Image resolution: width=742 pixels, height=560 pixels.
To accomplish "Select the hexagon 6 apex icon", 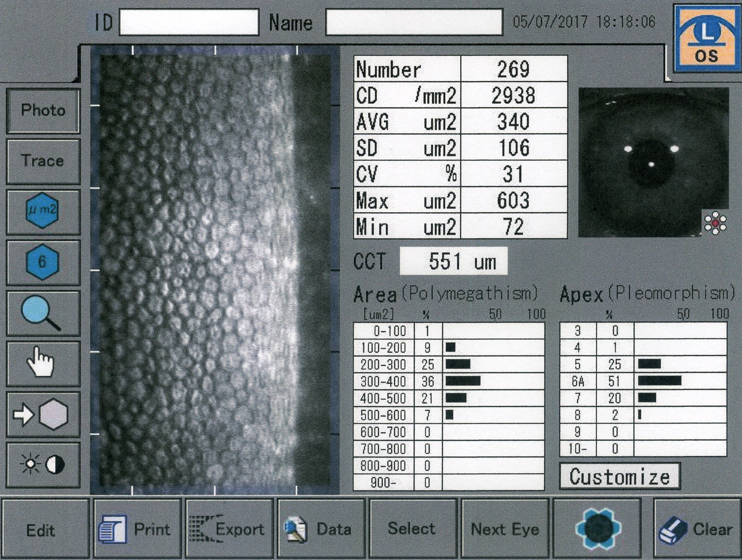I will [43, 262].
